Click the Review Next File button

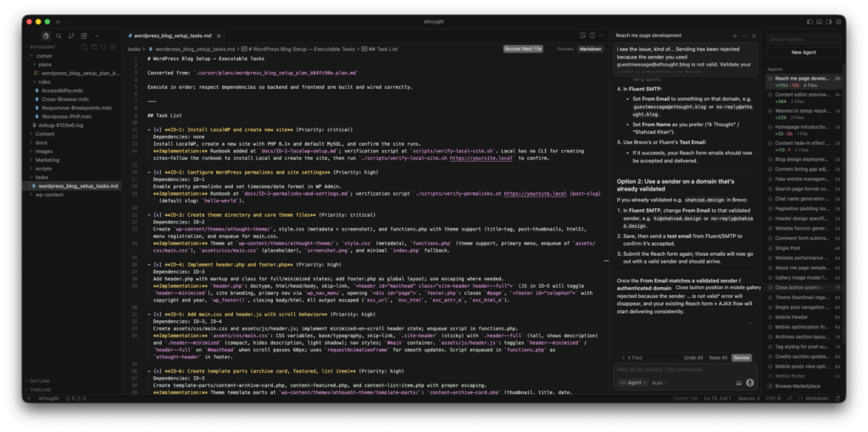[523, 48]
